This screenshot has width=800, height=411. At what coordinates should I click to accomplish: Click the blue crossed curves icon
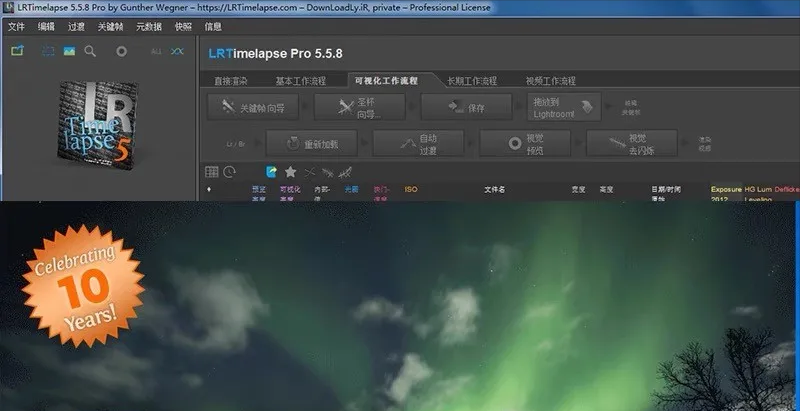click(177, 51)
